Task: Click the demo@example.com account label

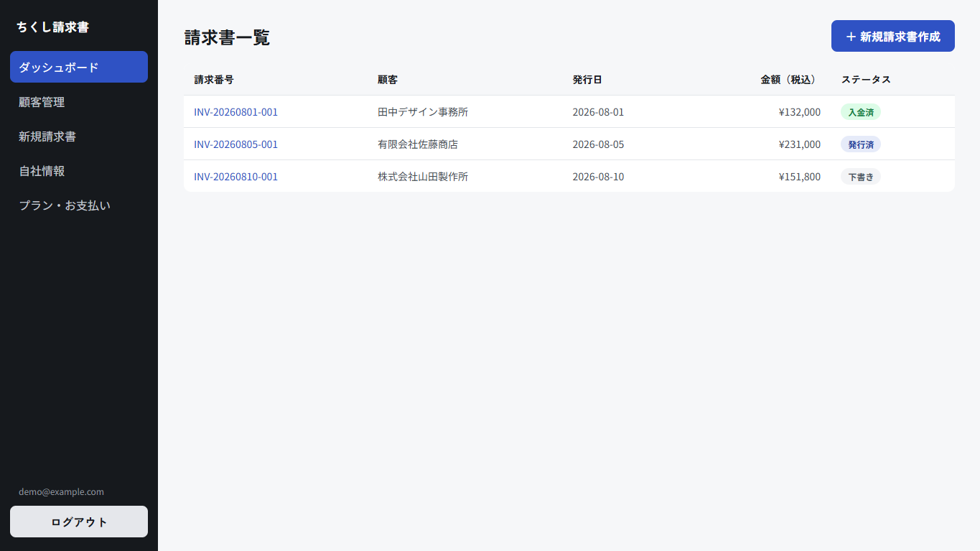Action: tap(61, 492)
